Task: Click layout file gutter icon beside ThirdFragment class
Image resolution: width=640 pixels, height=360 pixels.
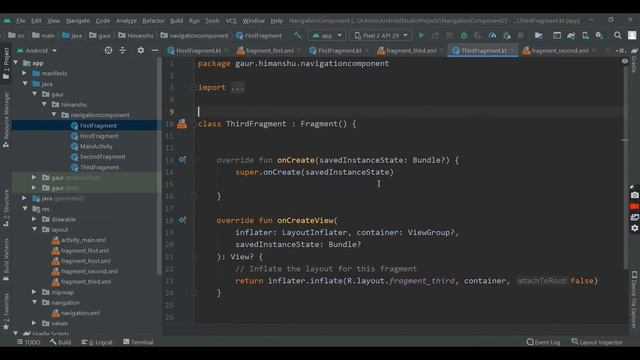Action: click(182, 124)
